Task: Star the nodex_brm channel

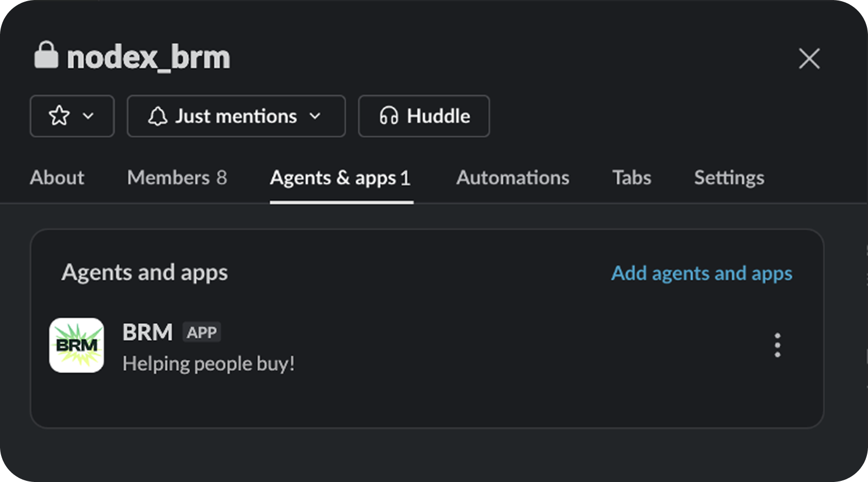Action: [x=59, y=116]
